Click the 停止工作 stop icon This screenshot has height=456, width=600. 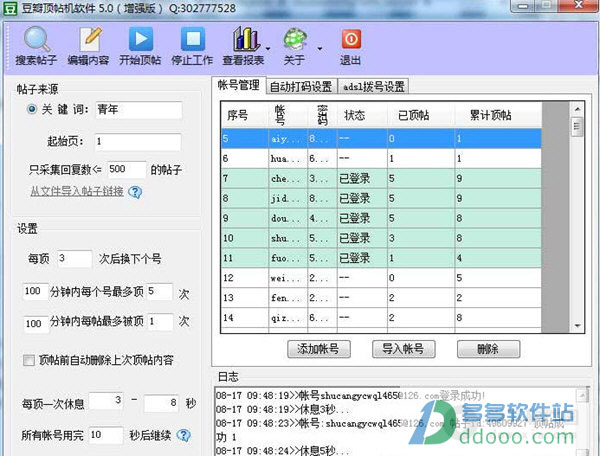point(192,39)
